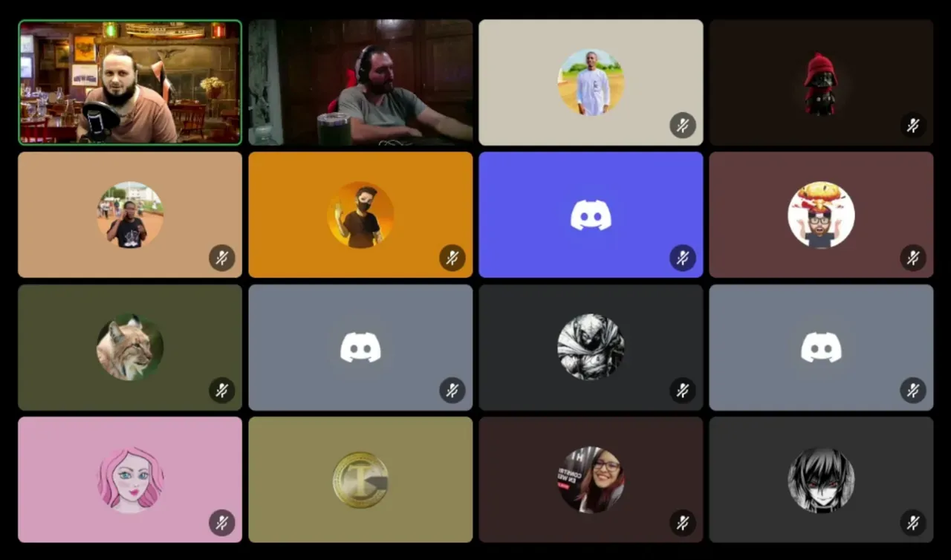Click muted mic icon on red-hood tile
This screenshot has height=560, width=951.
pos(913,125)
